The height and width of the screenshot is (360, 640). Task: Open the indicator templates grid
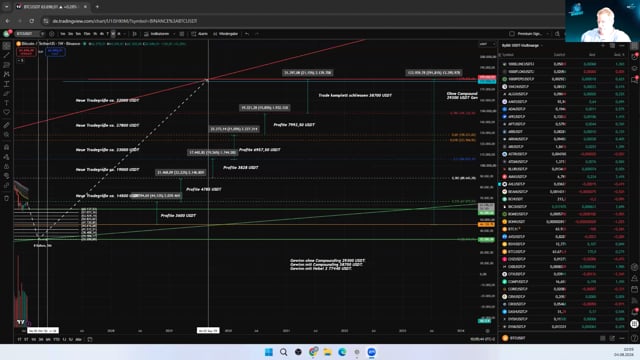point(182,34)
